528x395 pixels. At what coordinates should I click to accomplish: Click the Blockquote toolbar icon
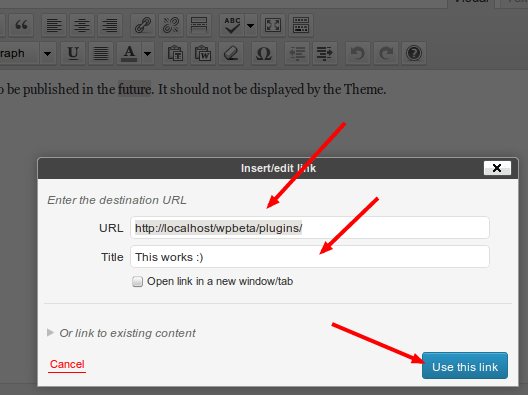[21, 25]
